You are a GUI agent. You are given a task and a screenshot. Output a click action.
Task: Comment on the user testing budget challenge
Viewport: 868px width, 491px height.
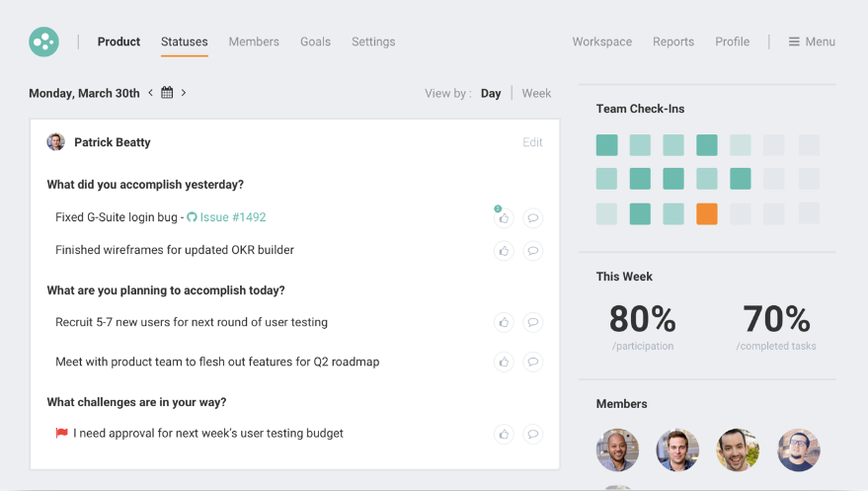(532, 434)
